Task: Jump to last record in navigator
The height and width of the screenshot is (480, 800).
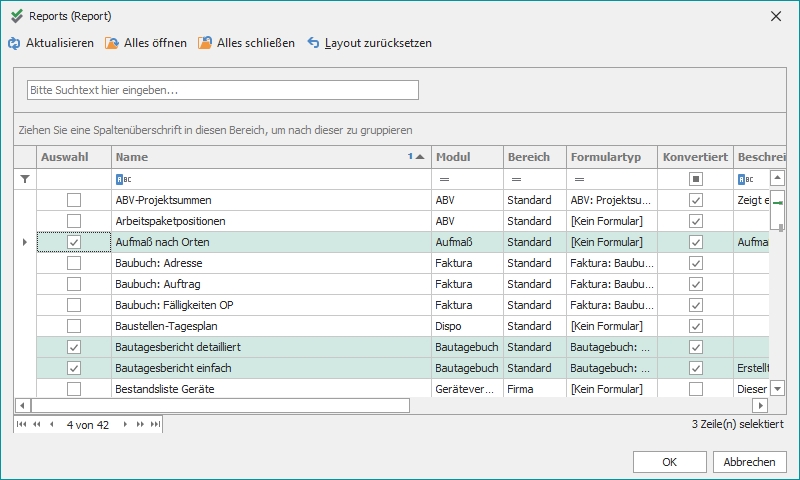Action: click(155, 424)
